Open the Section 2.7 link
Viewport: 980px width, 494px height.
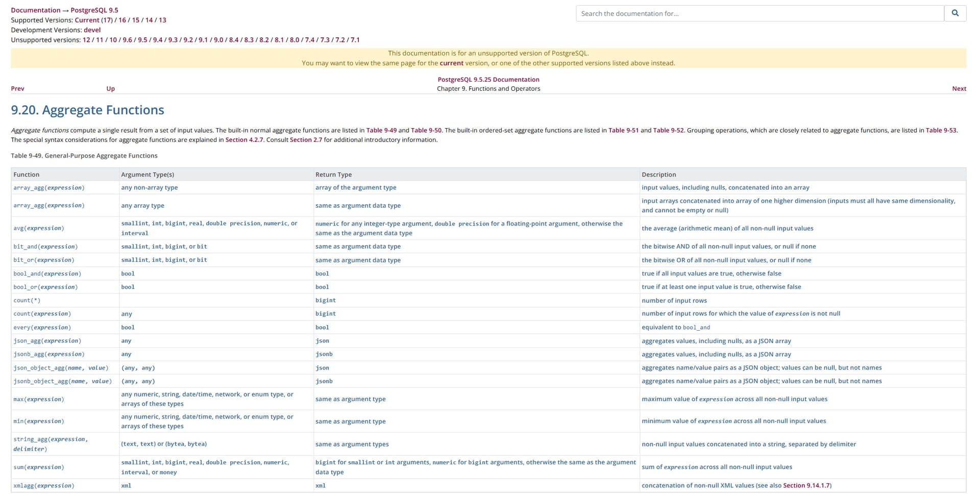306,140
